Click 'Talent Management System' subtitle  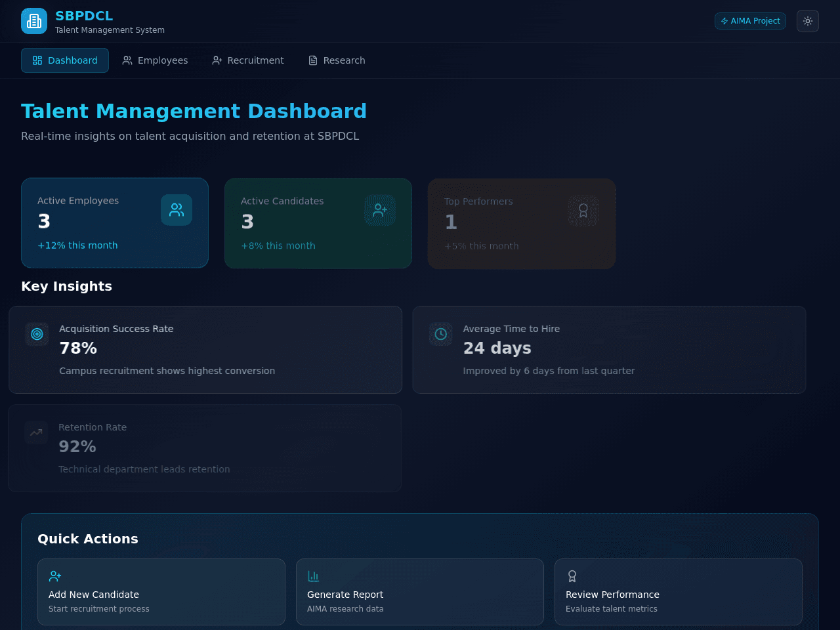(110, 30)
